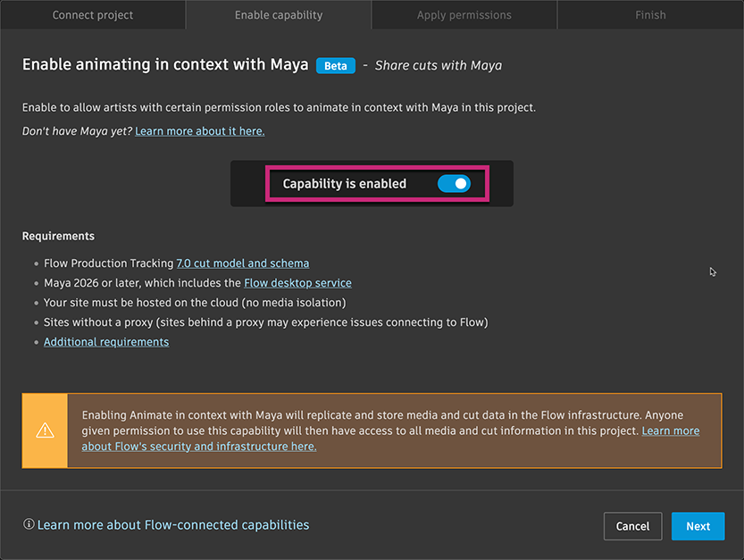744x560 pixels.
Task: Follow the Flow desktop service link
Action: coord(297,283)
